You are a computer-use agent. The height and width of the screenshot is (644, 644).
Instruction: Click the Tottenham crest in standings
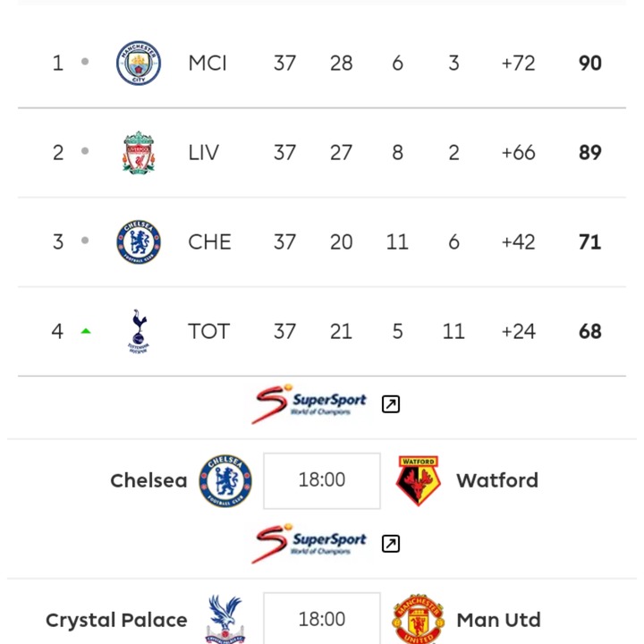point(139,331)
